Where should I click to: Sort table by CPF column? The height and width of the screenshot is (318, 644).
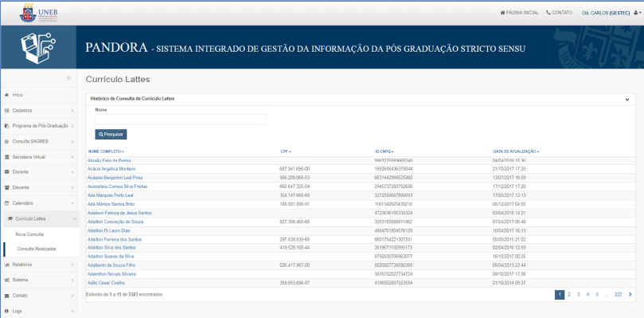pyautogui.click(x=286, y=151)
